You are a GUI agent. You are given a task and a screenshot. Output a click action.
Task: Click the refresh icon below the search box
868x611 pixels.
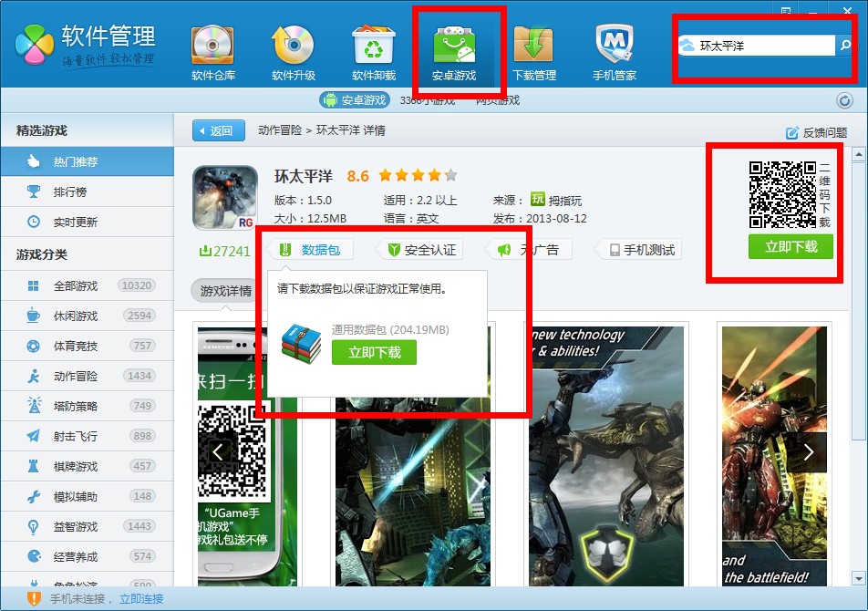[x=844, y=100]
